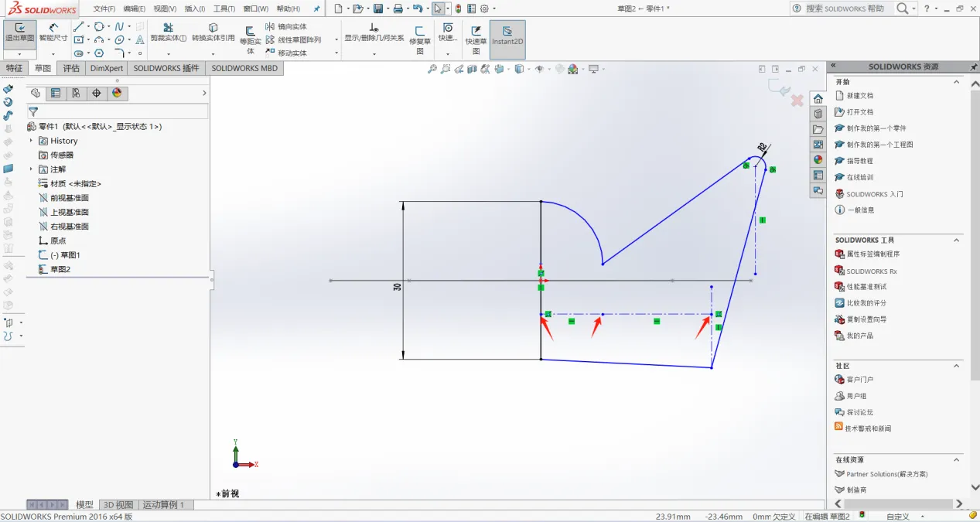Viewport: 980px width, 522px height.
Task: Open the 工具(T) menu
Action: coord(224,9)
